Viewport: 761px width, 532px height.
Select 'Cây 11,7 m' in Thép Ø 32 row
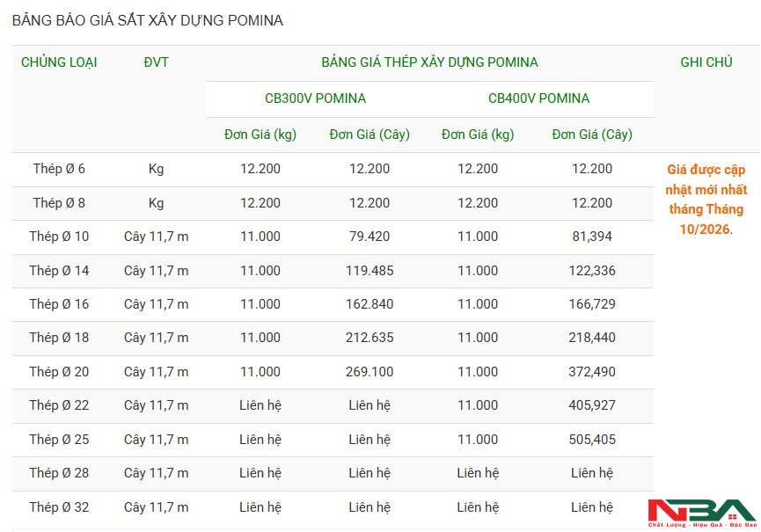pyautogui.click(x=156, y=507)
